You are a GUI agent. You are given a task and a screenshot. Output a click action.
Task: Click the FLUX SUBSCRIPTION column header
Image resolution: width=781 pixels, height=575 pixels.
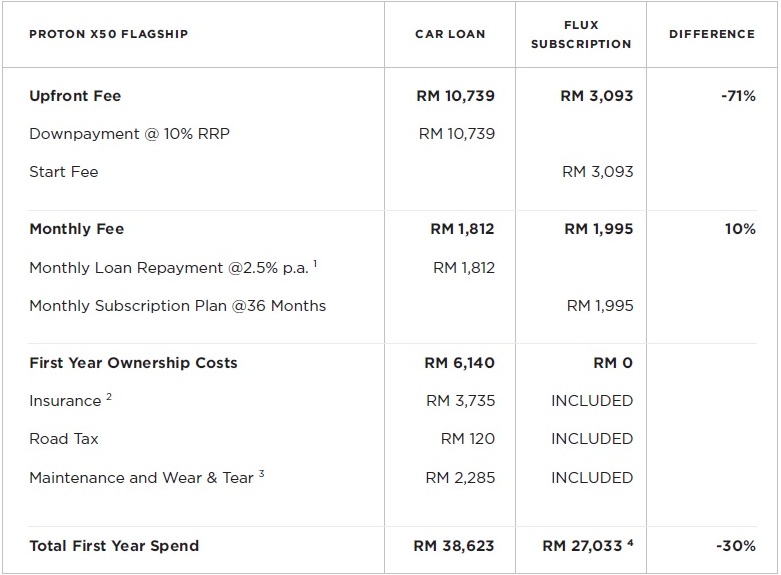point(581,34)
